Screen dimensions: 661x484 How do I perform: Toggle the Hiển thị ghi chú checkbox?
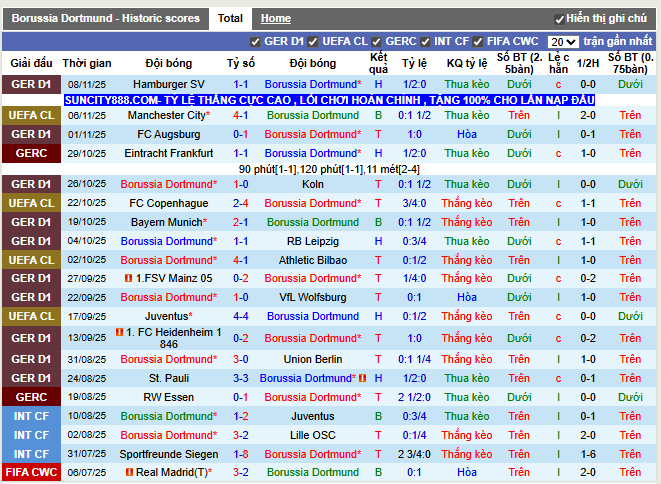pos(559,19)
